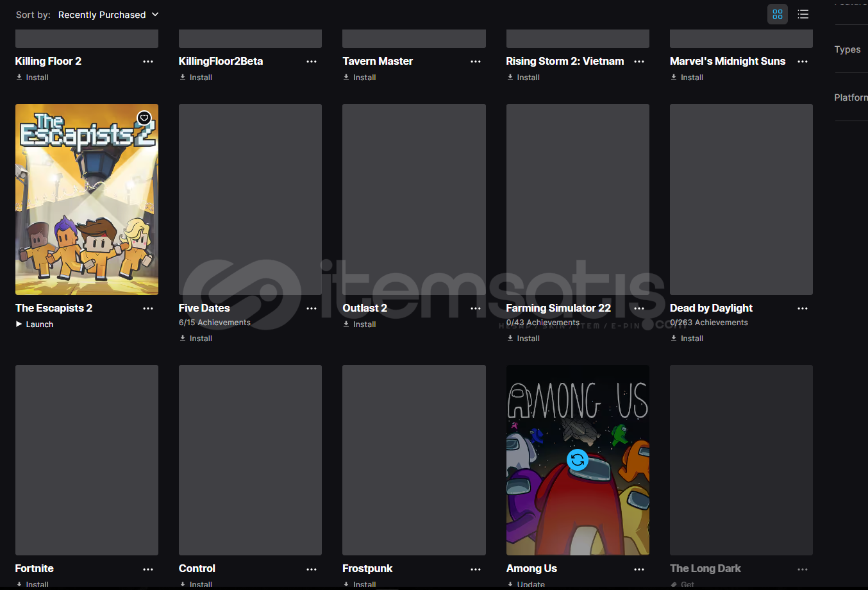868x590 pixels.
Task: Open Killing Floor 2 options menu
Action: pos(148,62)
